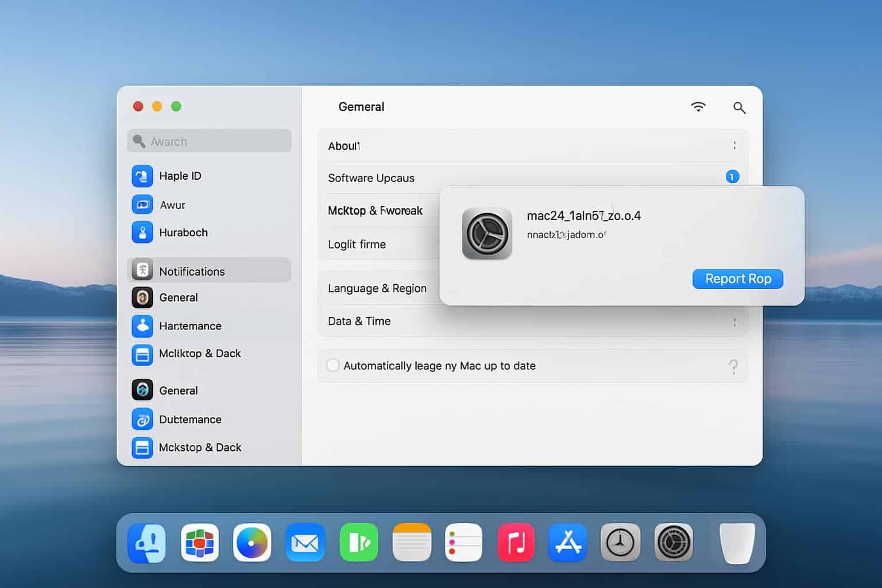882x588 pixels.
Task: Open App Store from the dock
Action: point(568,543)
